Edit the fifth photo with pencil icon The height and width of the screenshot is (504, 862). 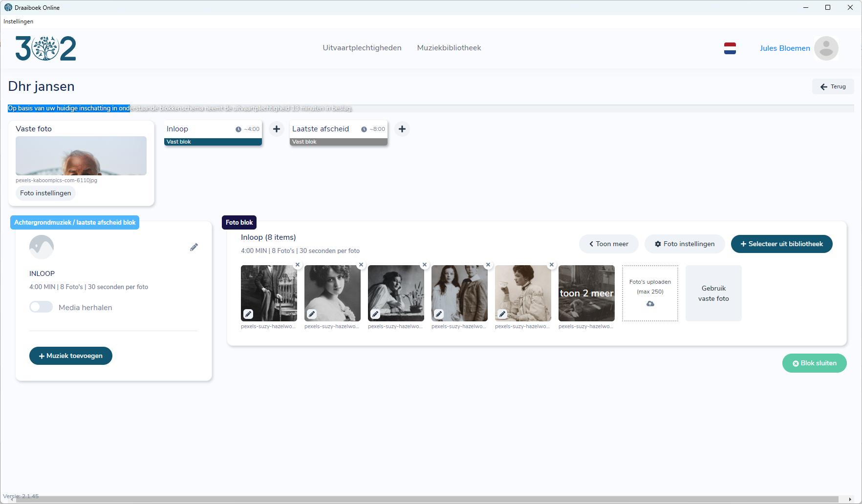click(502, 314)
